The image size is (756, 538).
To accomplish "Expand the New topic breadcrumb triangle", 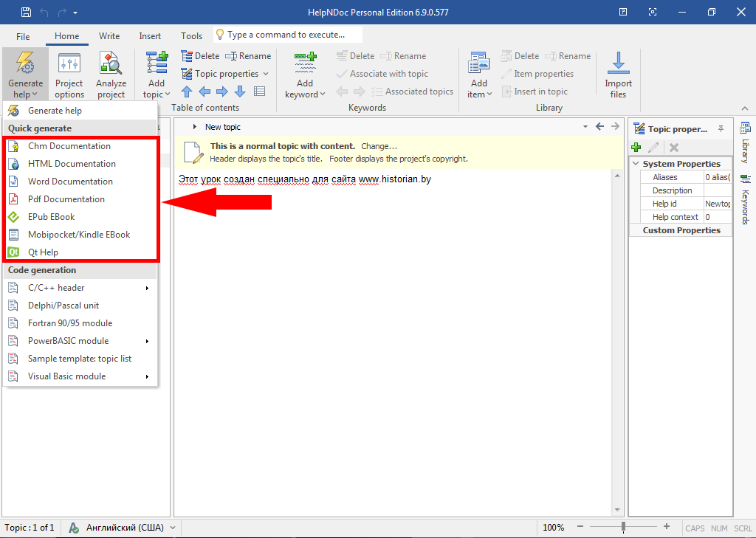I will click(x=195, y=127).
